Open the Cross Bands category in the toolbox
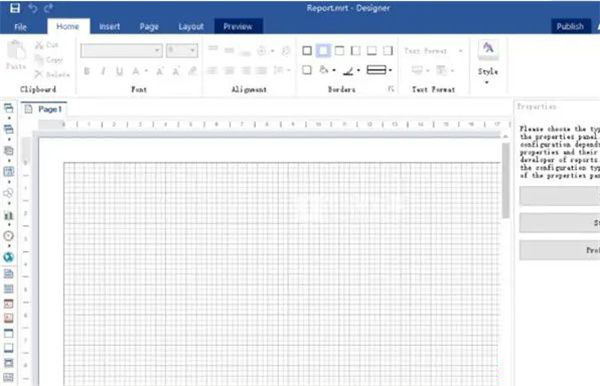Viewport: 600px width, 386px height. 8,129
